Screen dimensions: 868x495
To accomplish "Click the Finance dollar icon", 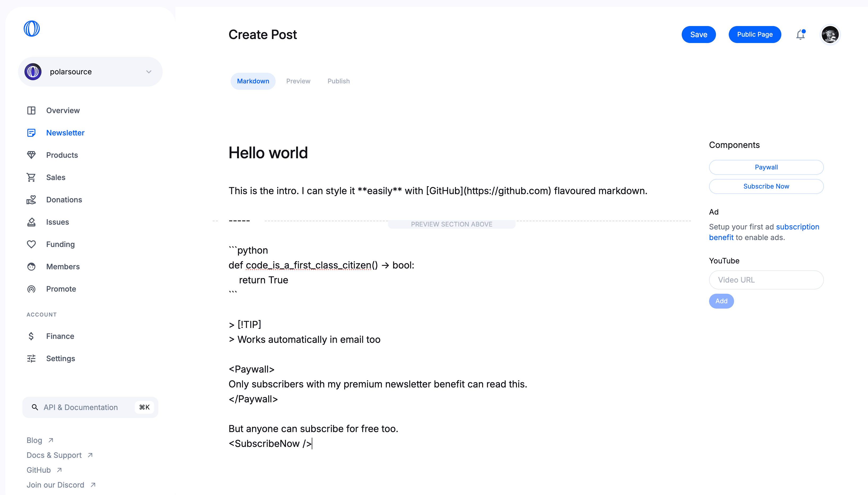I will (x=31, y=336).
